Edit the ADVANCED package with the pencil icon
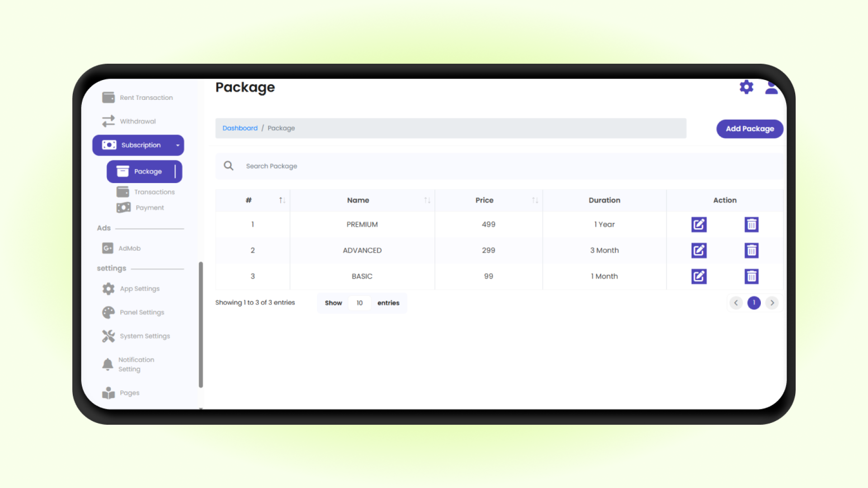This screenshot has width=868, height=488. [698, 250]
